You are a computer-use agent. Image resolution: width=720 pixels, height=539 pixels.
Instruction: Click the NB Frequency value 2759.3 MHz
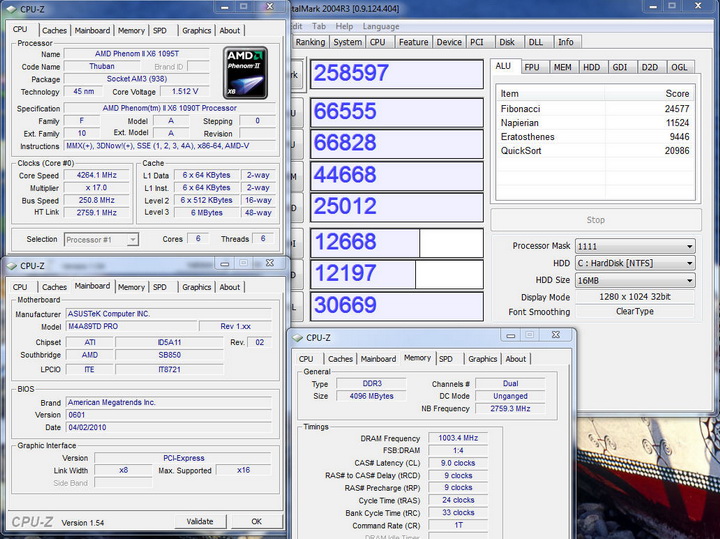tap(510, 409)
